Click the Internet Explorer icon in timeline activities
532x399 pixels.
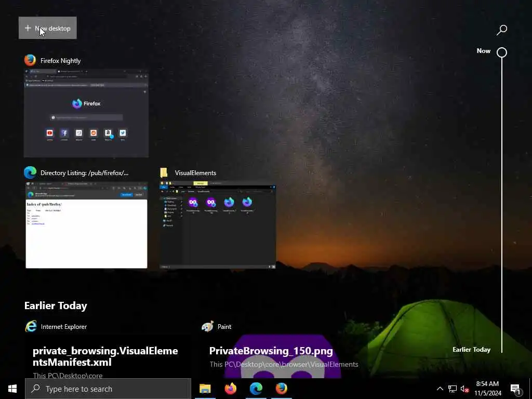(31, 326)
